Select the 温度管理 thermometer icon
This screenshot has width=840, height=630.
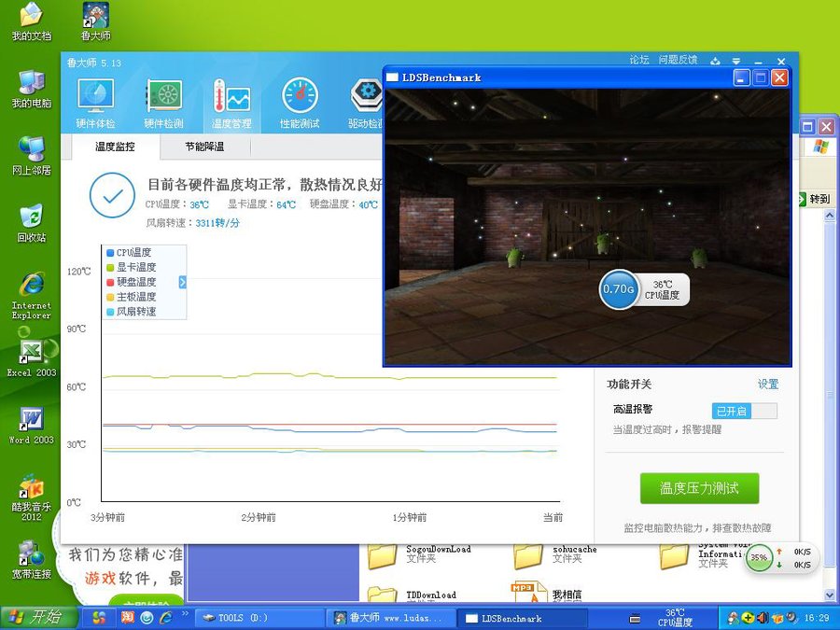point(231,103)
